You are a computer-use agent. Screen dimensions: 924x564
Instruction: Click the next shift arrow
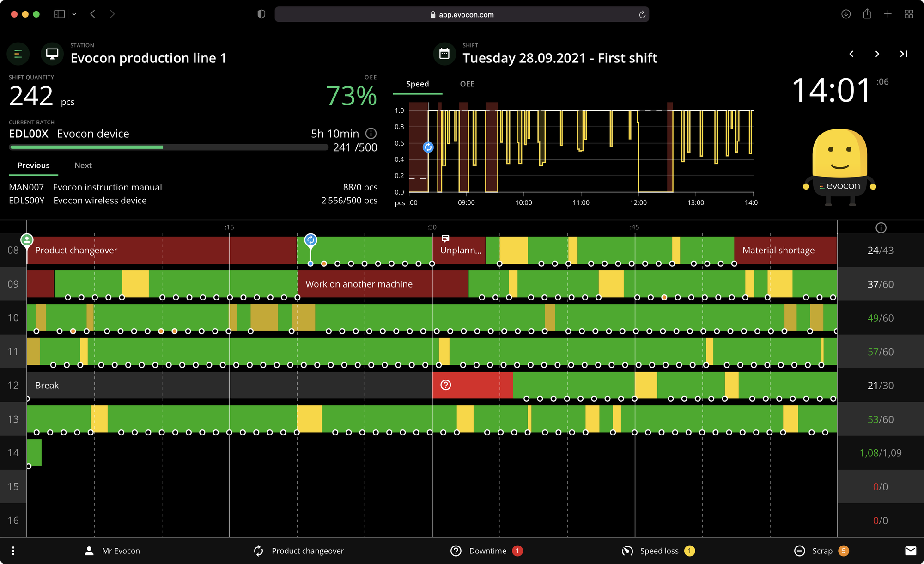pyautogui.click(x=877, y=54)
